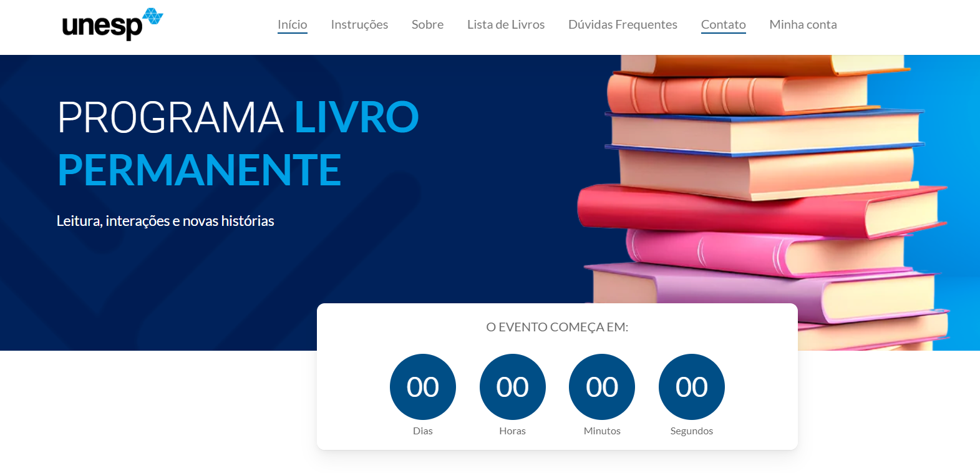Open the Contato link
Image resolution: width=980 pixels, height=473 pixels.
tap(724, 24)
